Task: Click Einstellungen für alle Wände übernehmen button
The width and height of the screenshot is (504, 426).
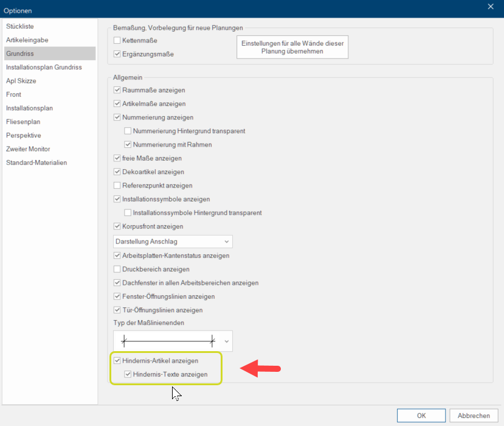Action: pyautogui.click(x=292, y=47)
